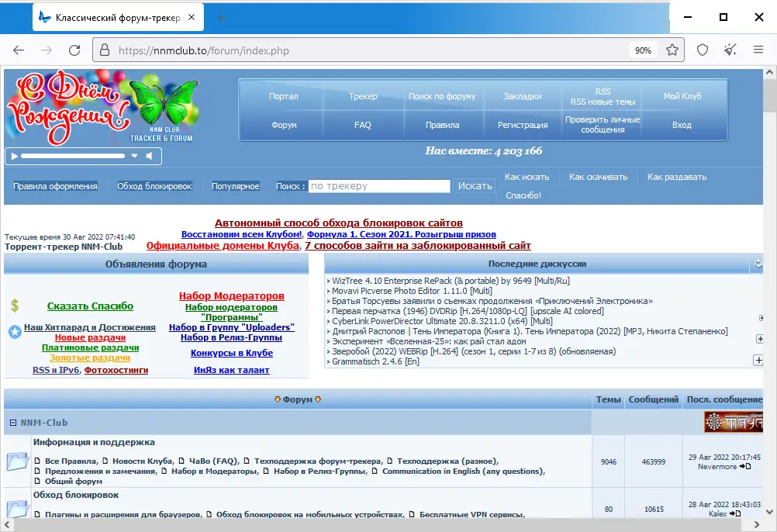
Task: Click the left arrow beside Форум header
Action: [278, 399]
